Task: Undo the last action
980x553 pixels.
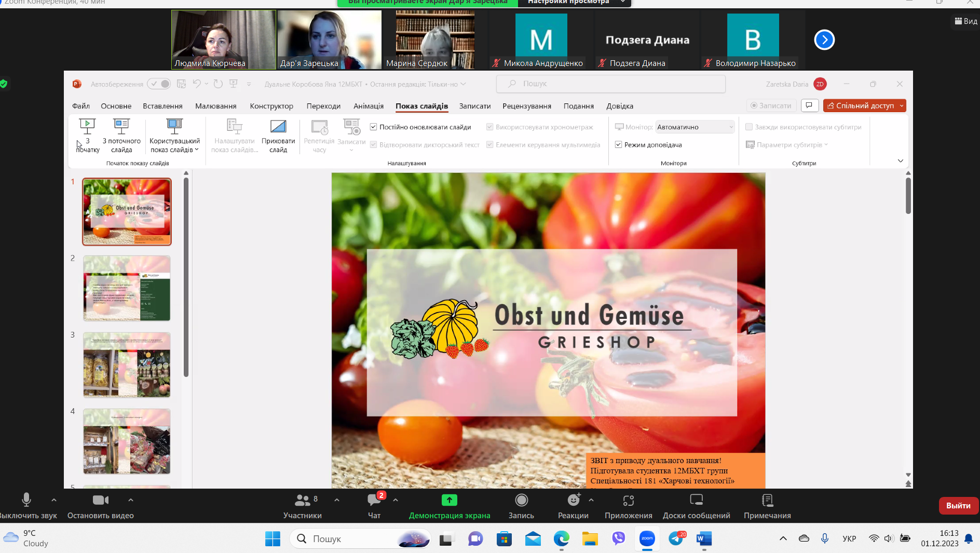Action: point(197,84)
